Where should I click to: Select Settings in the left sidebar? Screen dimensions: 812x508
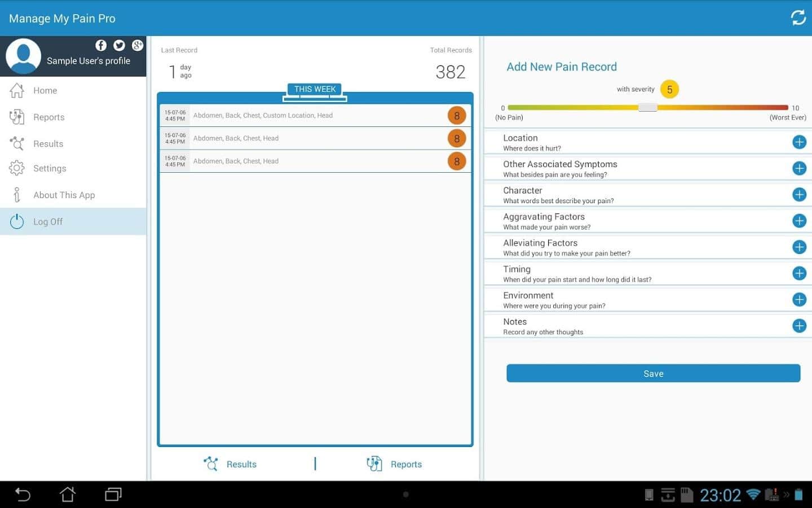point(50,168)
